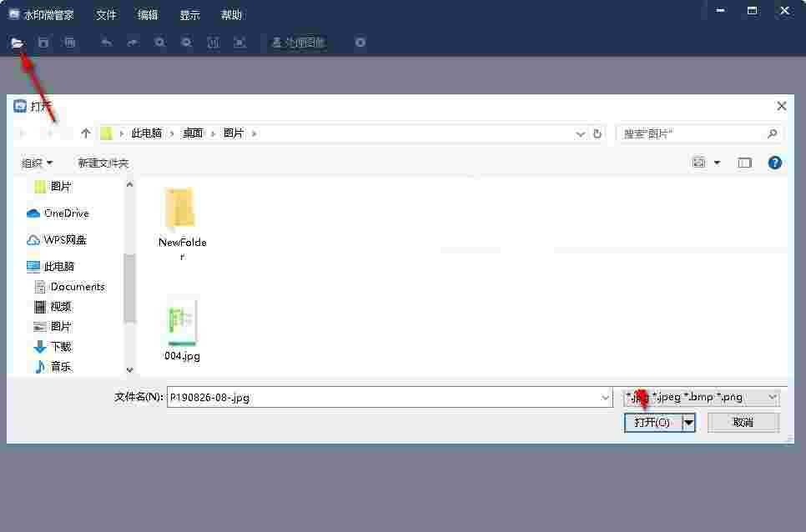Zoom in with the magnifier plus icon
806x532 pixels.
(159, 43)
